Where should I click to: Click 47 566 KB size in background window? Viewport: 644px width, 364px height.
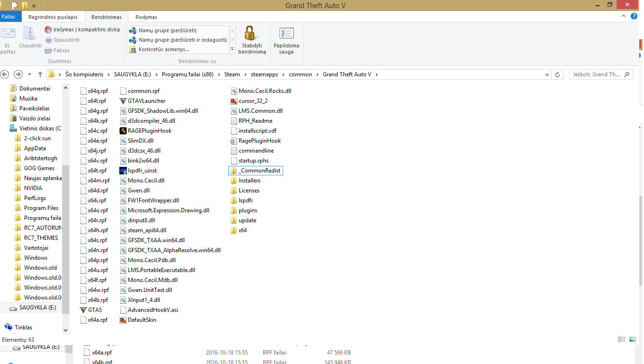[x=339, y=353]
